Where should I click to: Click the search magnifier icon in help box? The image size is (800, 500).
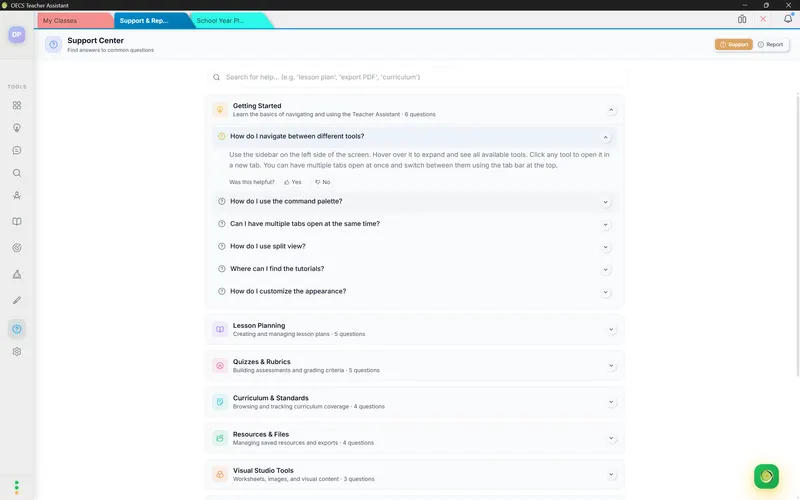coord(216,77)
